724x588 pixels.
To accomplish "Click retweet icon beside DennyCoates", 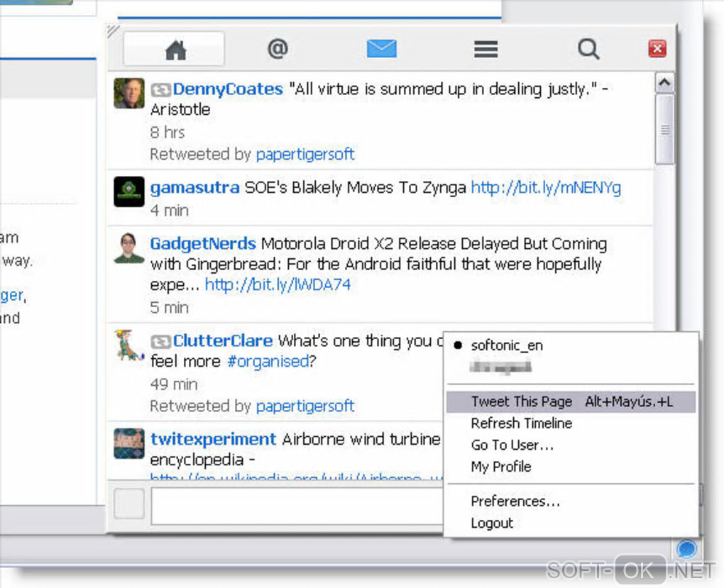I will pyautogui.click(x=160, y=89).
